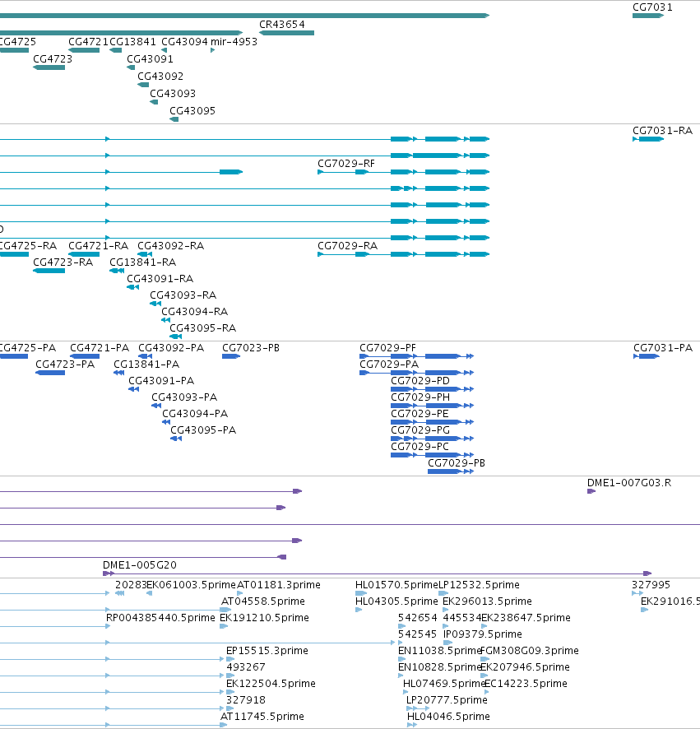
Task: Select gene CG4723
Action: click(49, 67)
